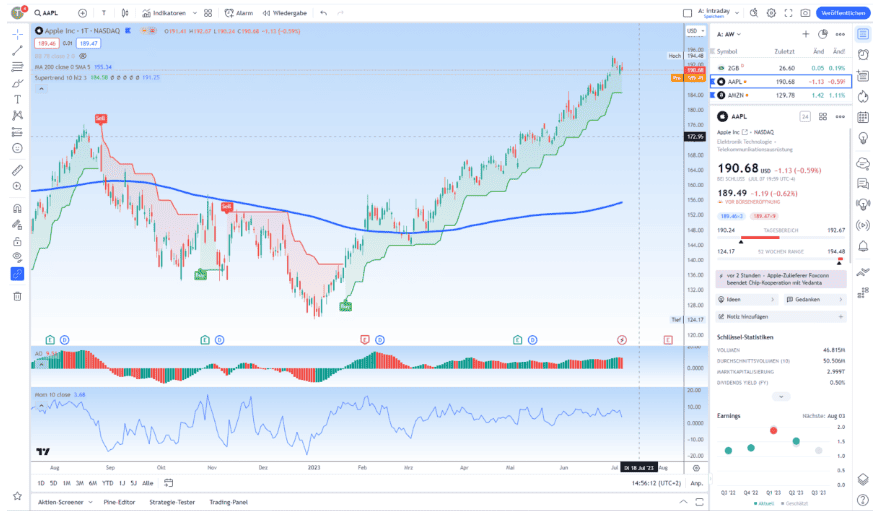This screenshot has height=511, width=880.
Task: Open the Ideas lightbulb icon in sidebar
Action: pos(863,138)
